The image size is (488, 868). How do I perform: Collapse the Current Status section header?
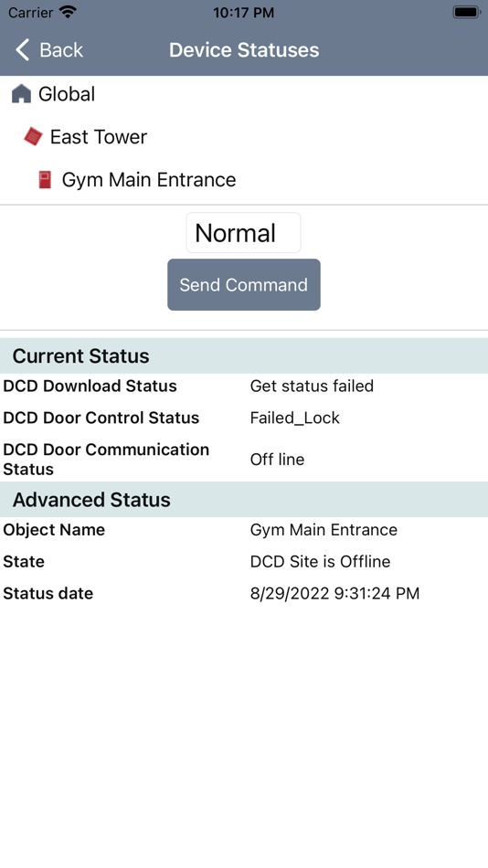pos(244,355)
